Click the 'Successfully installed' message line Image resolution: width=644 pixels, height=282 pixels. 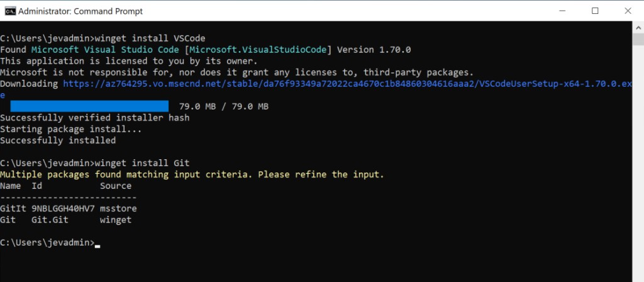click(x=58, y=140)
